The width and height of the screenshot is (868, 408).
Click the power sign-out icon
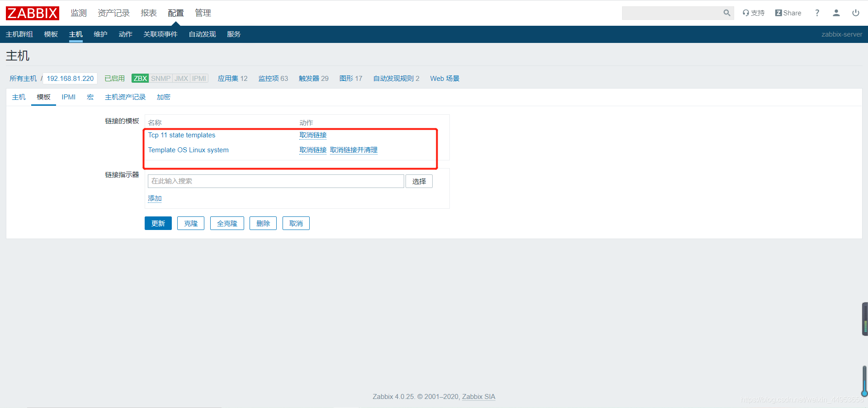(856, 13)
